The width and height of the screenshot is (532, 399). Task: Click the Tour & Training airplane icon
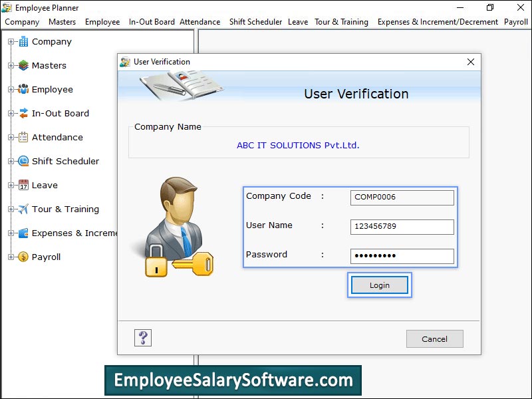pos(23,209)
